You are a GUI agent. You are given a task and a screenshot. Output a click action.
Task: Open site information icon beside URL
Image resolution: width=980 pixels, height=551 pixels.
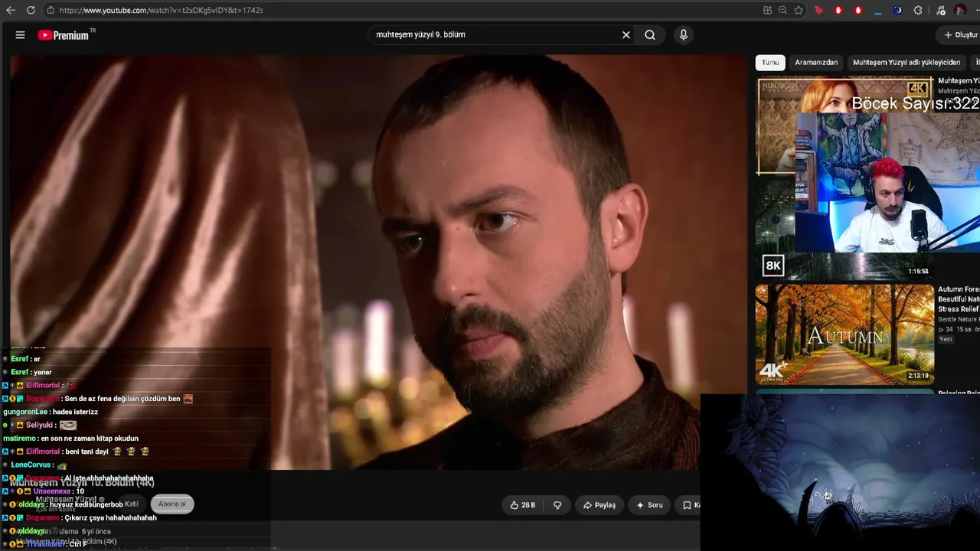[50, 10]
